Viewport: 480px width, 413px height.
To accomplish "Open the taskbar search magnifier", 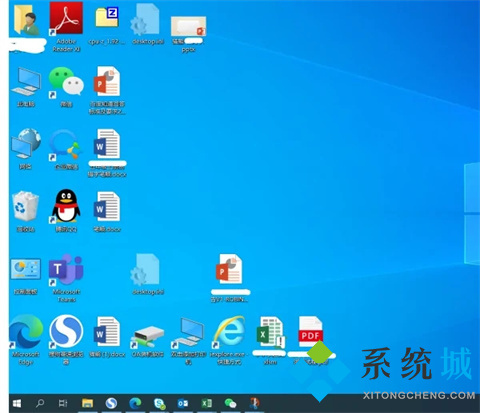I will pos(40,403).
